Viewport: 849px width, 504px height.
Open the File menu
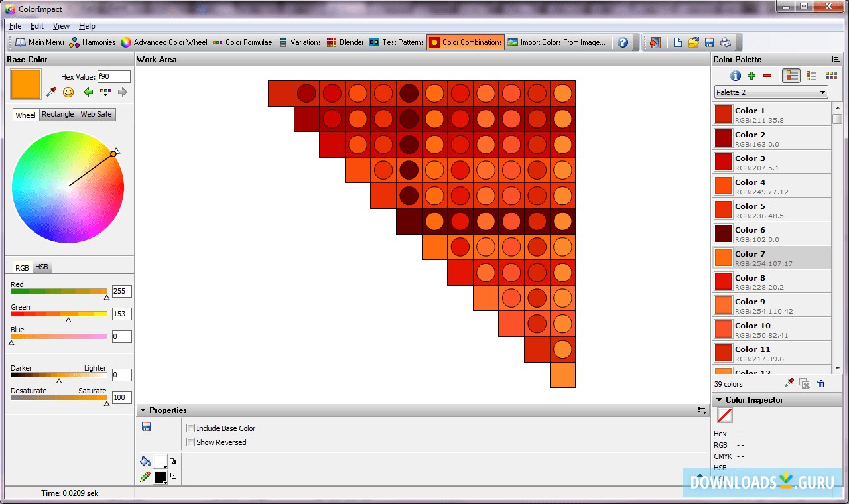pyautogui.click(x=15, y=26)
